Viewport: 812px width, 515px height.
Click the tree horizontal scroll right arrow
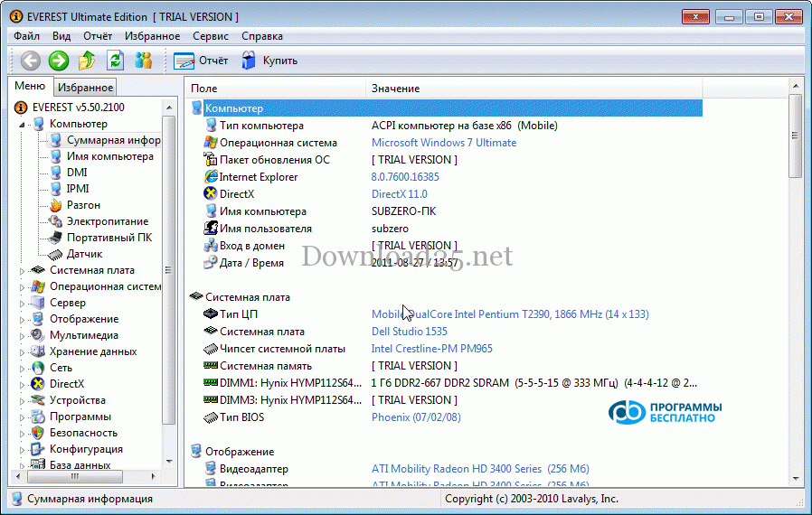(154, 476)
